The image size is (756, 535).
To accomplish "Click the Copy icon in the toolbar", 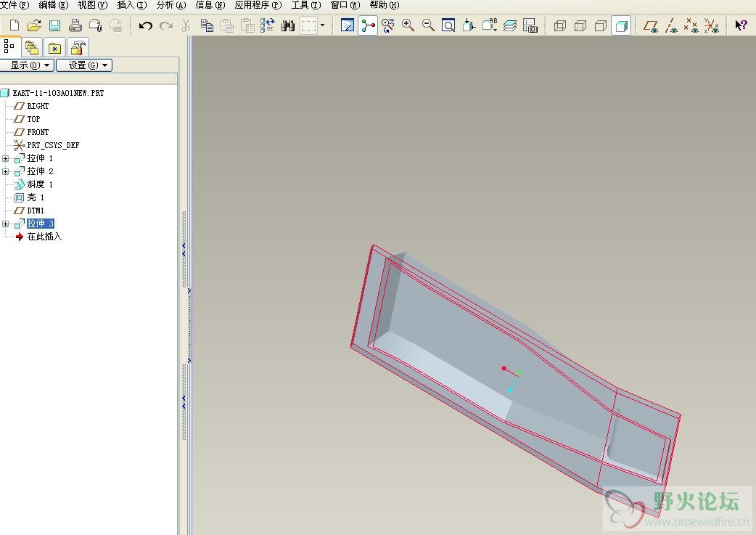I will point(207,25).
